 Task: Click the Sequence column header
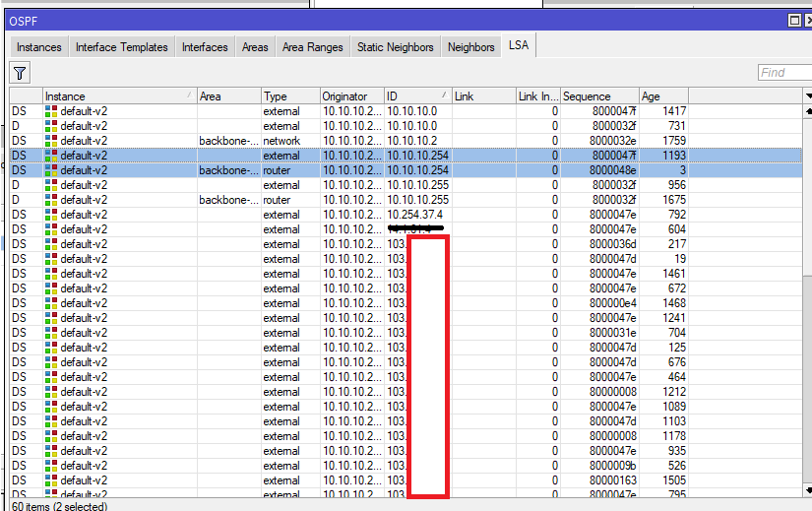599,96
